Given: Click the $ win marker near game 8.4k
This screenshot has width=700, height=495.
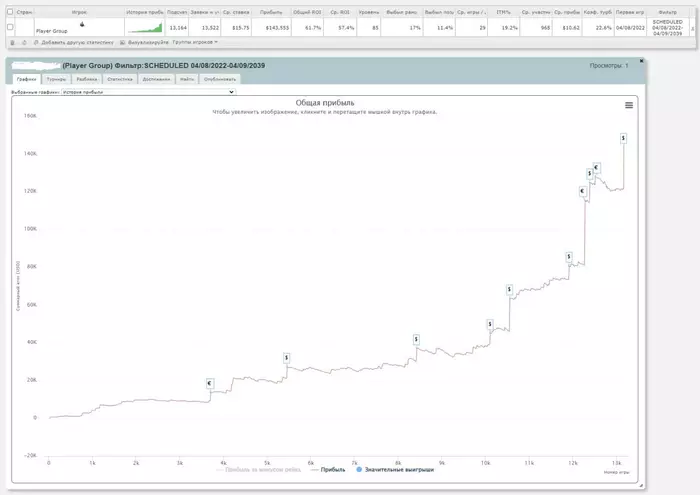Looking at the screenshot, I should (416, 340).
